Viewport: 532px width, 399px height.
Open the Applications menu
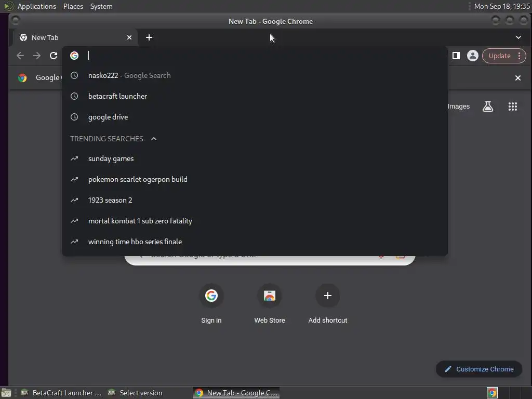[x=37, y=6]
